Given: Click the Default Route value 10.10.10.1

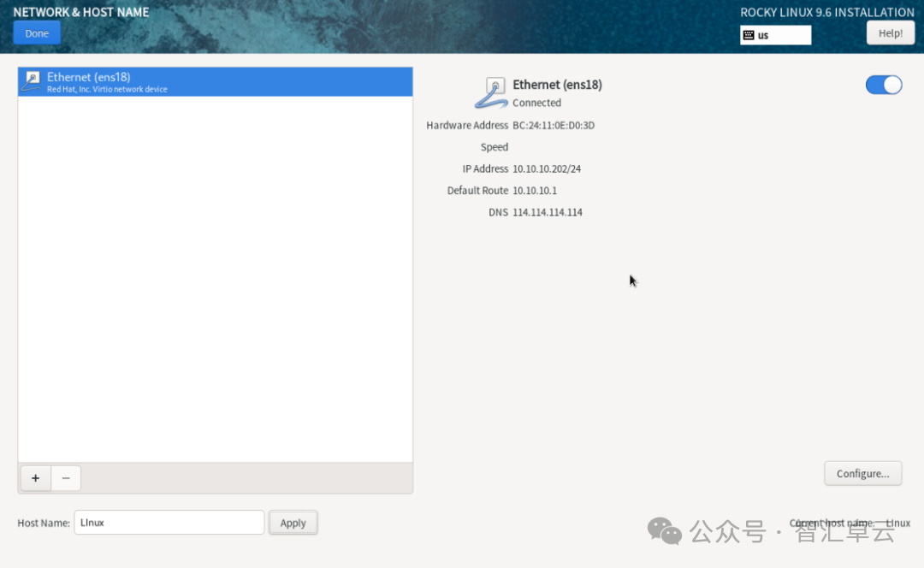Looking at the screenshot, I should coord(535,191).
